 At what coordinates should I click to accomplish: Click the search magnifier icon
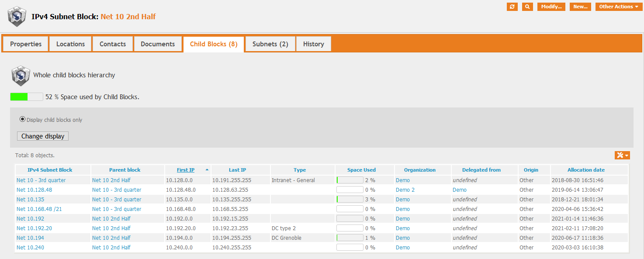pyautogui.click(x=527, y=7)
